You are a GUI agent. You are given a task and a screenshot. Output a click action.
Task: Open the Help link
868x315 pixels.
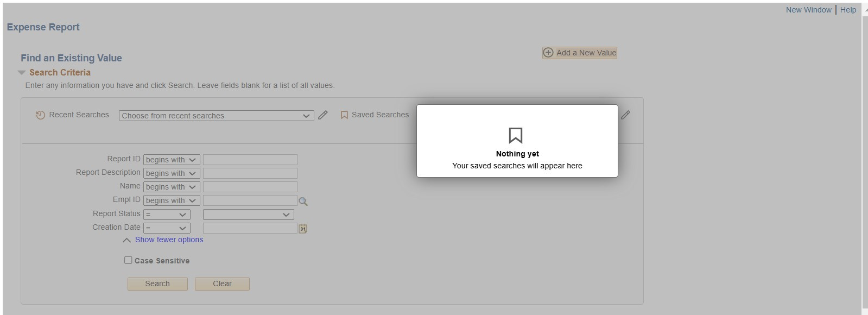(848, 10)
